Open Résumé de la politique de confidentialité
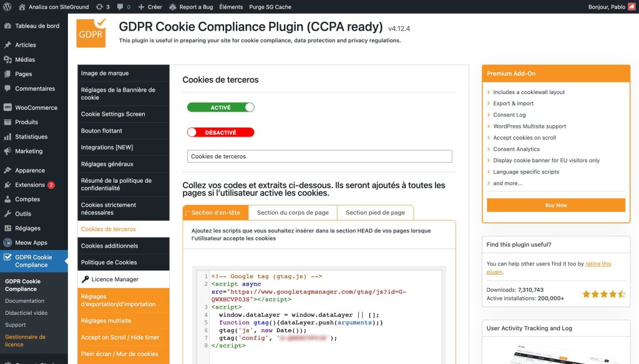The image size is (639, 364). coord(124,184)
